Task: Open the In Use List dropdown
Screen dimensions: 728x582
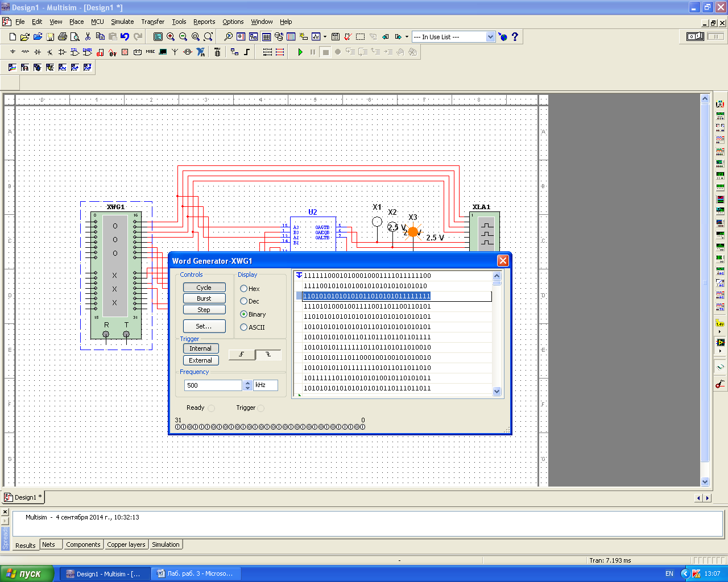Action: [x=490, y=36]
